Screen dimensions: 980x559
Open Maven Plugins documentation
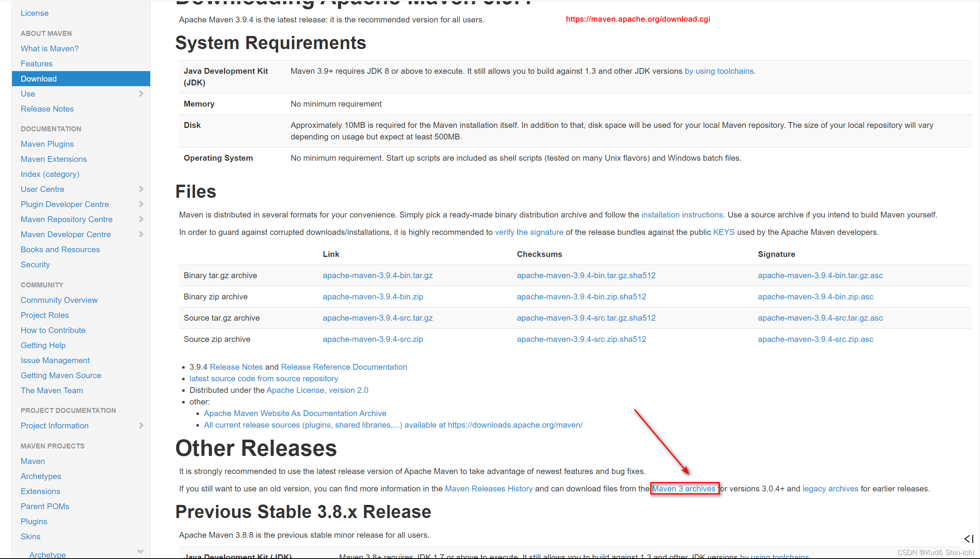click(47, 144)
